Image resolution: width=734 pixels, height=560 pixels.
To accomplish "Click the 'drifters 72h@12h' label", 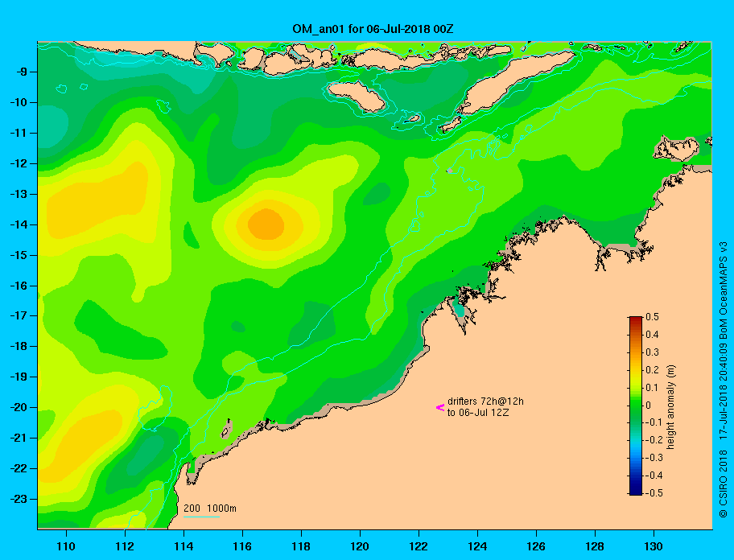I will pos(485,401).
